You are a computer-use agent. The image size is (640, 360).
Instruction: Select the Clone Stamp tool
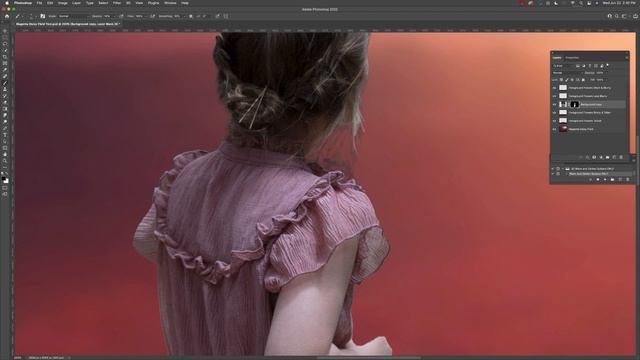(5, 89)
